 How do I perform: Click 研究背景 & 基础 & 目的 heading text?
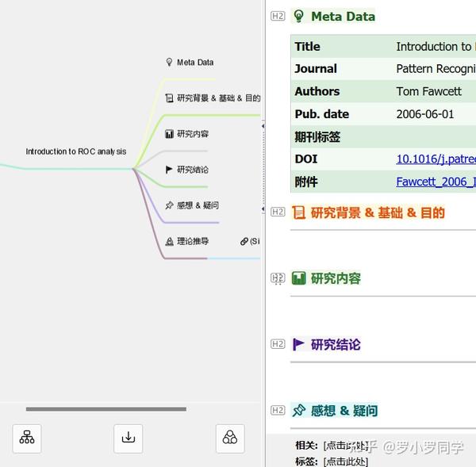coord(378,212)
